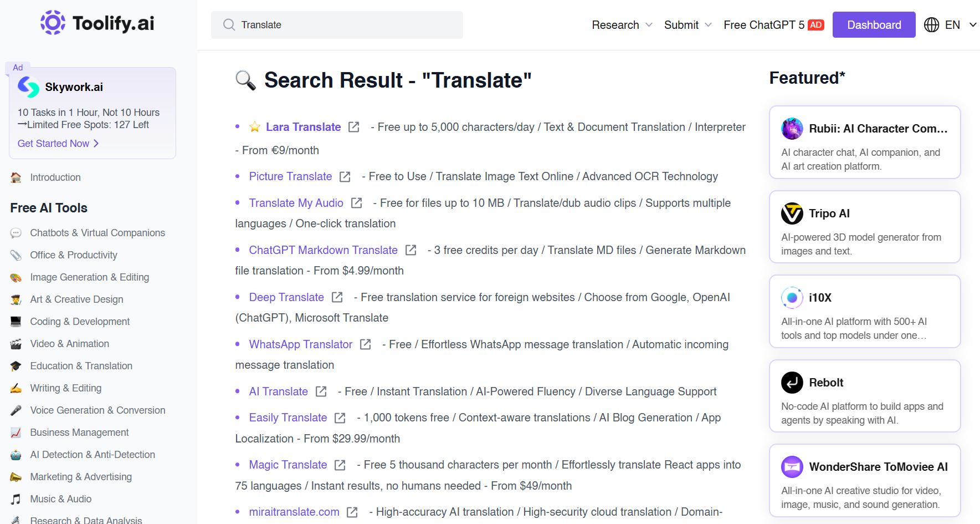The width and height of the screenshot is (980, 524).
Task: Expand the Research dropdown menu
Action: pyautogui.click(x=622, y=25)
